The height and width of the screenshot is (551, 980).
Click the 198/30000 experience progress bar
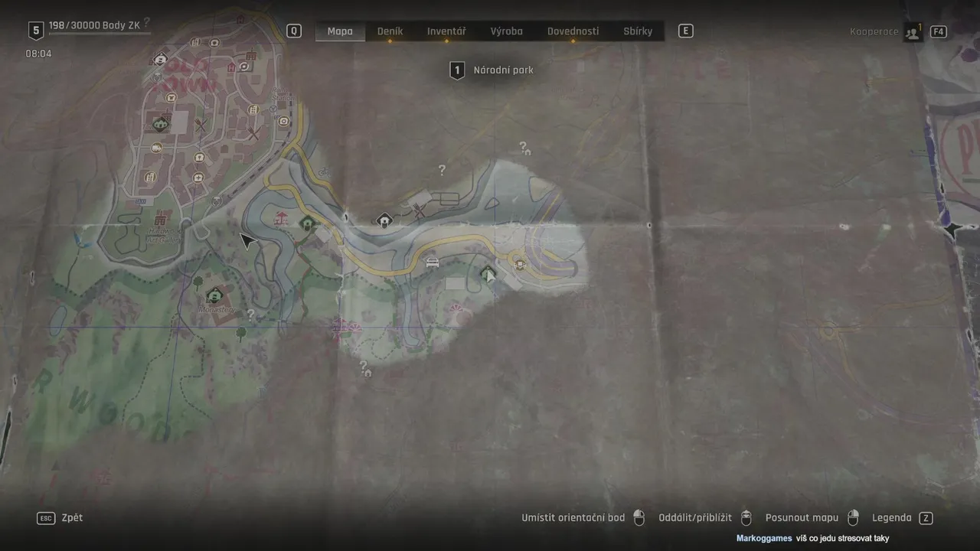pyautogui.click(x=100, y=34)
